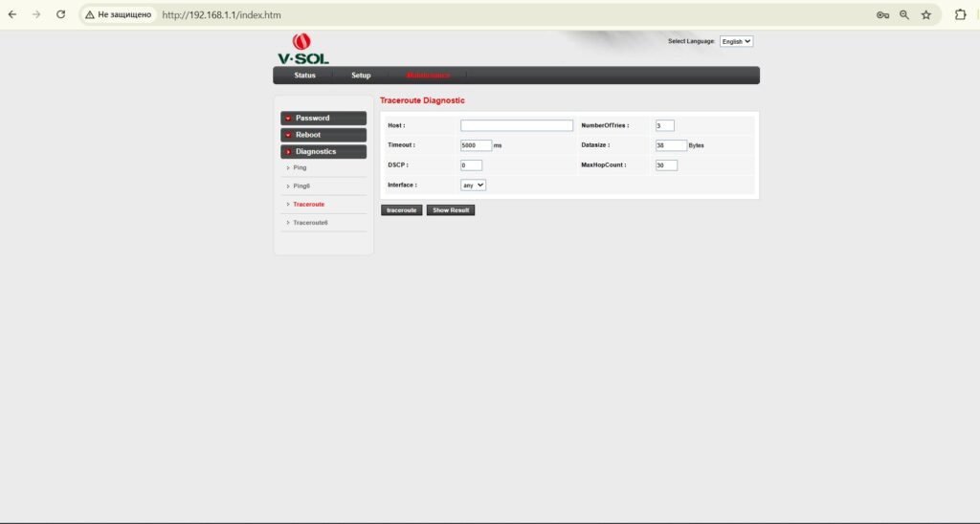This screenshot has height=524, width=980.
Task: Expand the Password sidebar section
Action: pyautogui.click(x=323, y=118)
